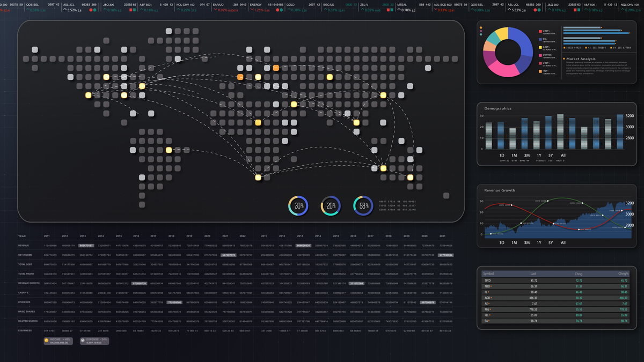Sort the table by Symbol column header
644x362 pixels.
pyautogui.click(x=488, y=274)
